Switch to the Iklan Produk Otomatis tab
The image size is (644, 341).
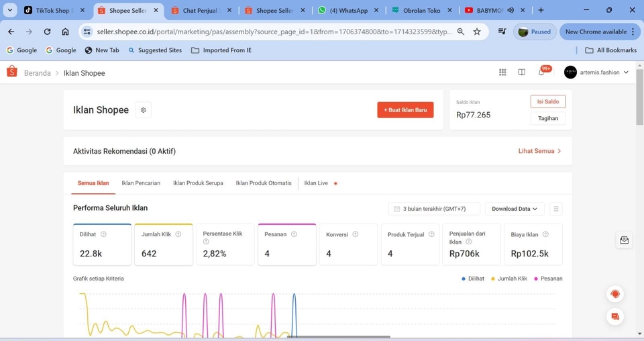click(x=264, y=183)
